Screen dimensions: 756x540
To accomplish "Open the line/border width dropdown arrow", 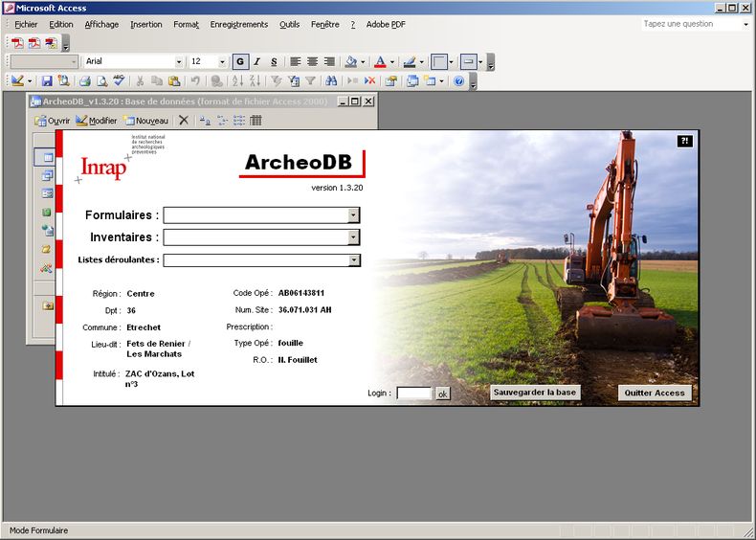I will click(451, 62).
